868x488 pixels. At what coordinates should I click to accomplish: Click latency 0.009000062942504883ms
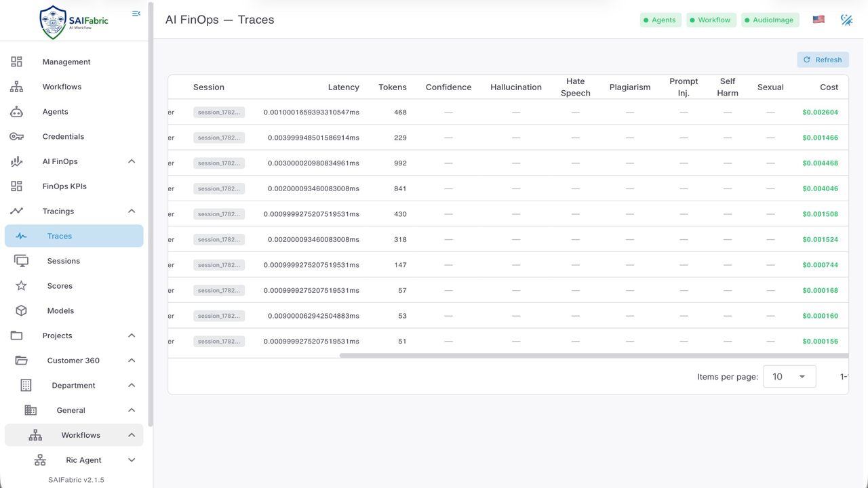click(x=313, y=316)
